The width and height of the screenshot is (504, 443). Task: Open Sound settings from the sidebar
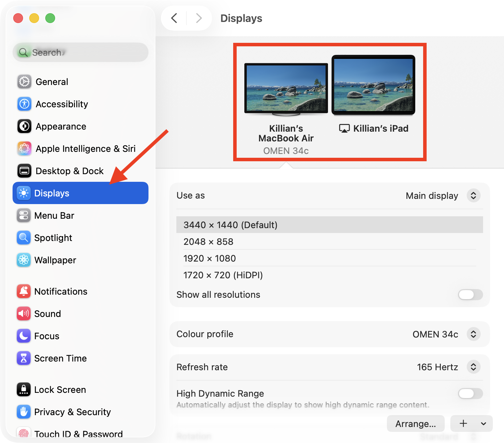(x=48, y=313)
